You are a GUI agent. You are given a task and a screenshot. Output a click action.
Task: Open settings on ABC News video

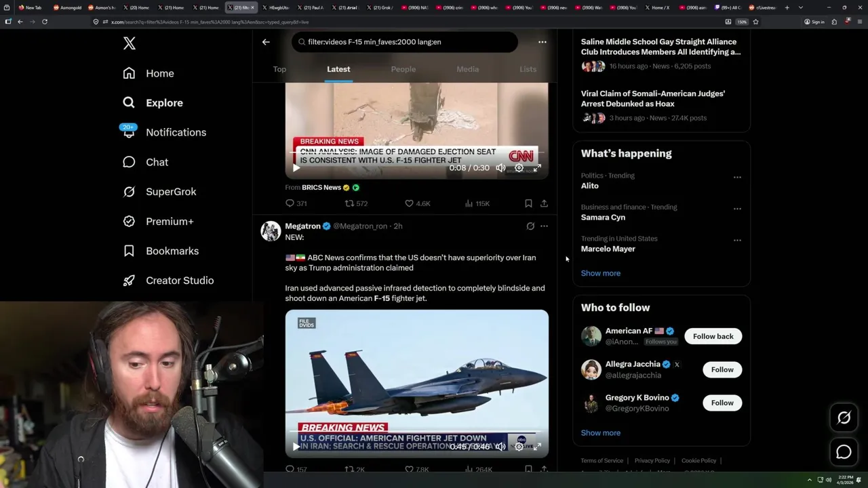[519, 447]
